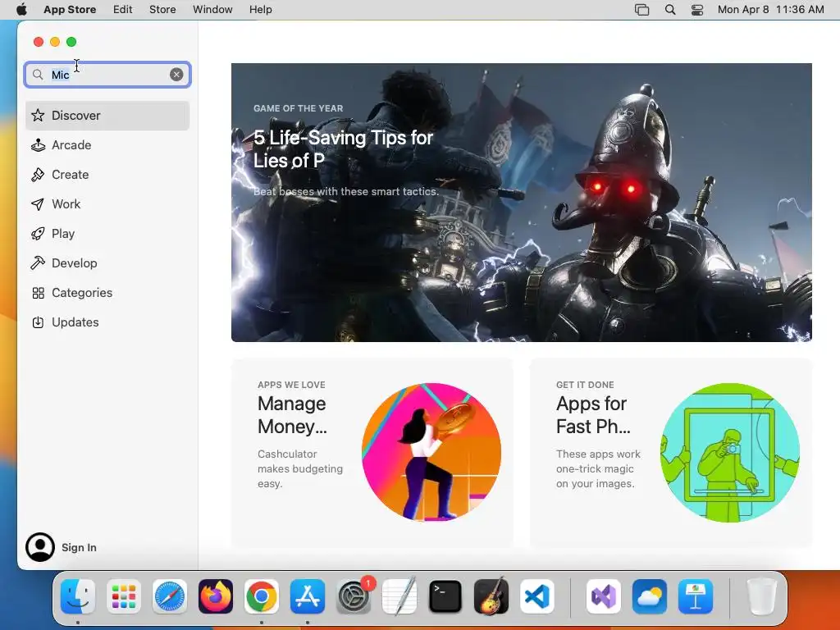The height and width of the screenshot is (630, 840).
Task: Clear the search field text
Action: click(176, 75)
